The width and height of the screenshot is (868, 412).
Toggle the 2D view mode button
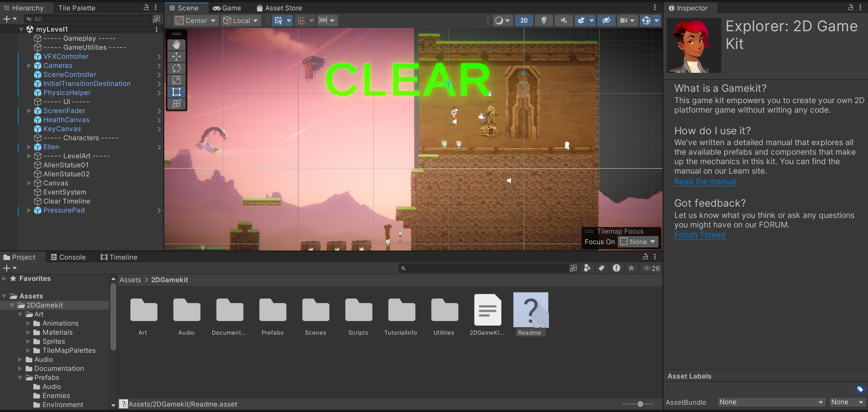[524, 20]
